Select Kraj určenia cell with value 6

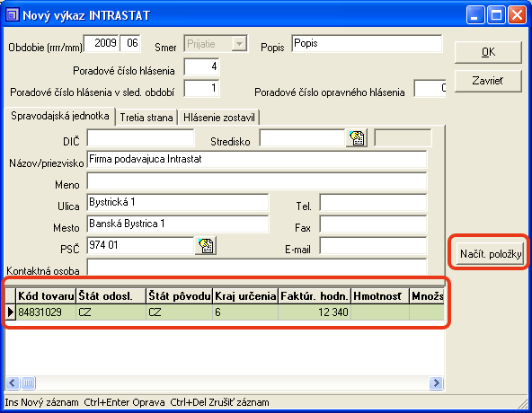[245, 312]
